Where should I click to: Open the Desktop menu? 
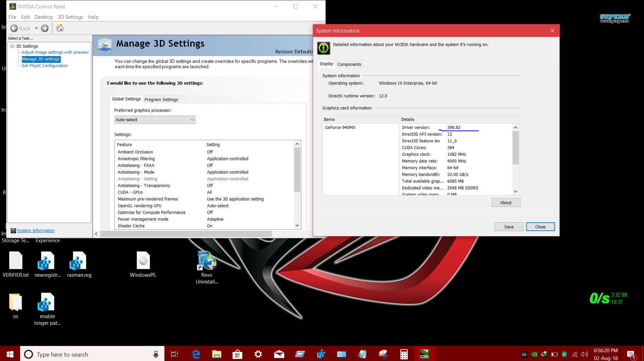coord(44,17)
